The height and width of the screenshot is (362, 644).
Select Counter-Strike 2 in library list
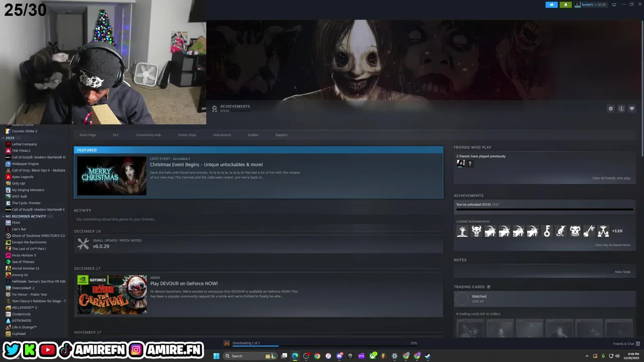[x=24, y=131]
